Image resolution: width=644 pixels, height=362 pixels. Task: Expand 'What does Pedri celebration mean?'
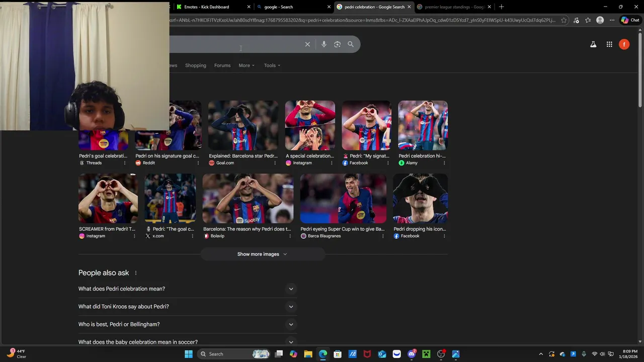pyautogui.click(x=187, y=289)
